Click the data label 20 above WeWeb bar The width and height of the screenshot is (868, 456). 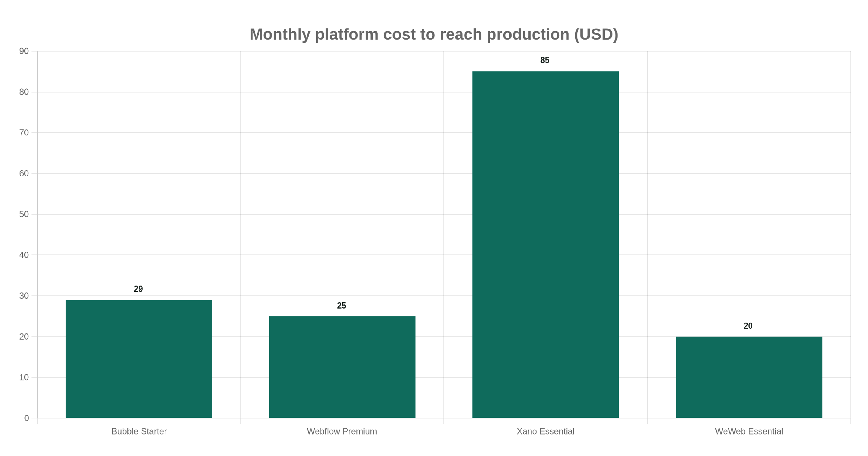pyautogui.click(x=748, y=326)
